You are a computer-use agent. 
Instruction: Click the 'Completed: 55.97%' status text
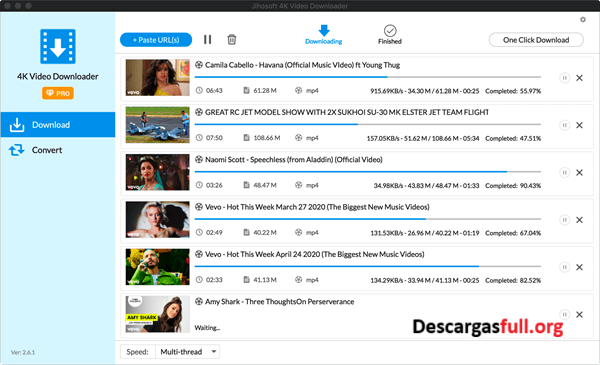coord(513,91)
